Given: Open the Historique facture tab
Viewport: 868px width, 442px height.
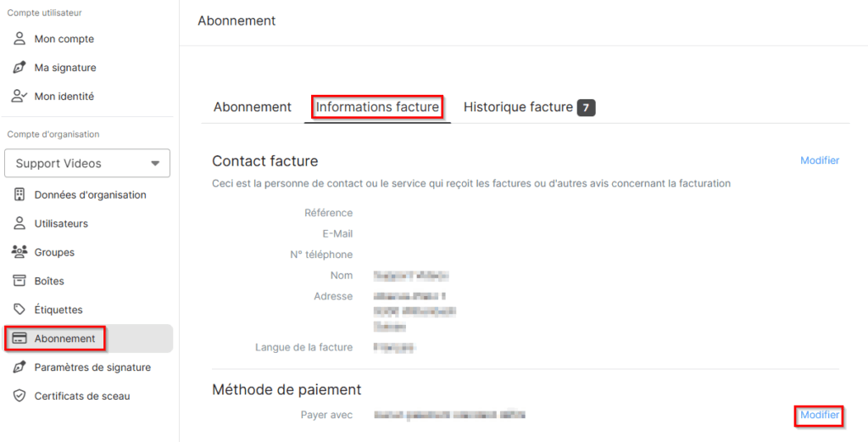Looking at the screenshot, I should click(518, 107).
